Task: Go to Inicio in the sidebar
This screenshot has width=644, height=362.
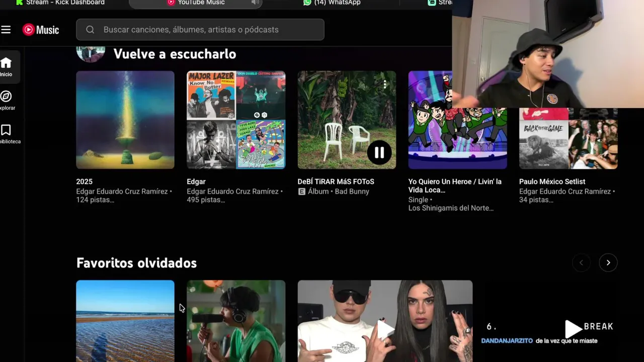Action: pos(6,67)
